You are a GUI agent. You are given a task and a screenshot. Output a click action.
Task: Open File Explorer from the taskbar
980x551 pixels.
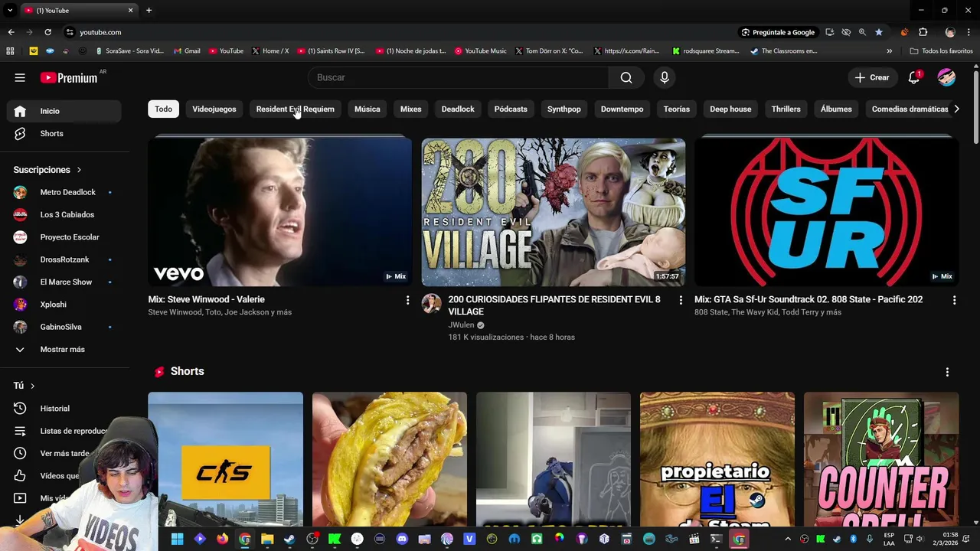click(267, 539)
